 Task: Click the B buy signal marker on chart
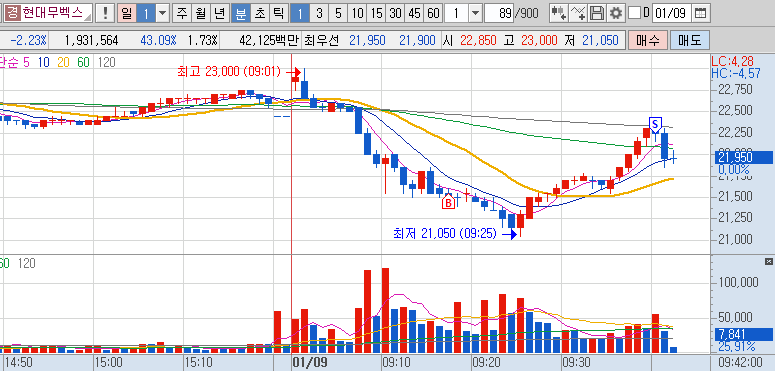pos(448,202)
